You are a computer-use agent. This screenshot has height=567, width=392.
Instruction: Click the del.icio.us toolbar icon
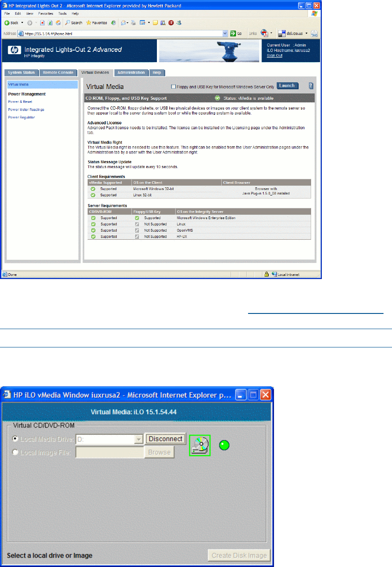pos(291,33)
